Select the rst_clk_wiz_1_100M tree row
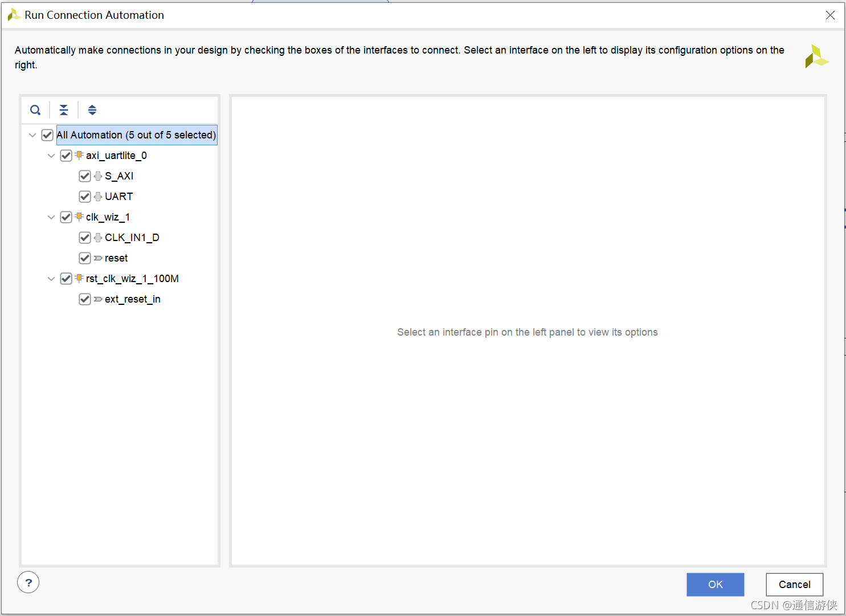The image size is (846, 616). point(132,279)
